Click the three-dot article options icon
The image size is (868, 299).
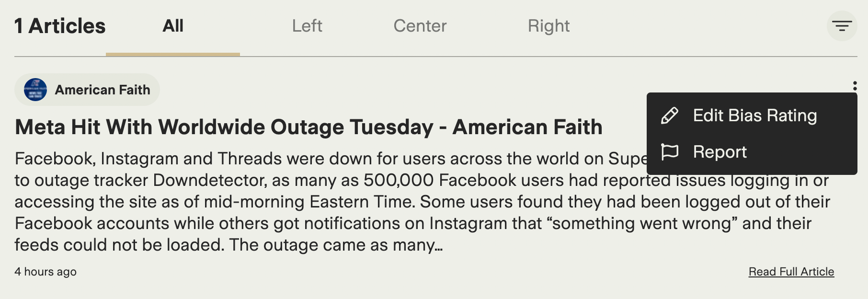coord(855,86)
